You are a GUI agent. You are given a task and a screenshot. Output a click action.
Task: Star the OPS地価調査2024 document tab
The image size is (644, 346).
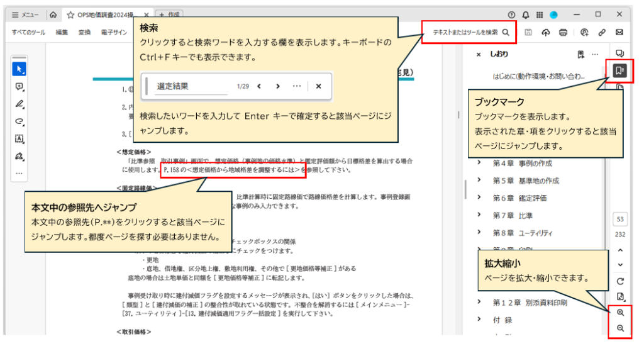tap(70, 14)
